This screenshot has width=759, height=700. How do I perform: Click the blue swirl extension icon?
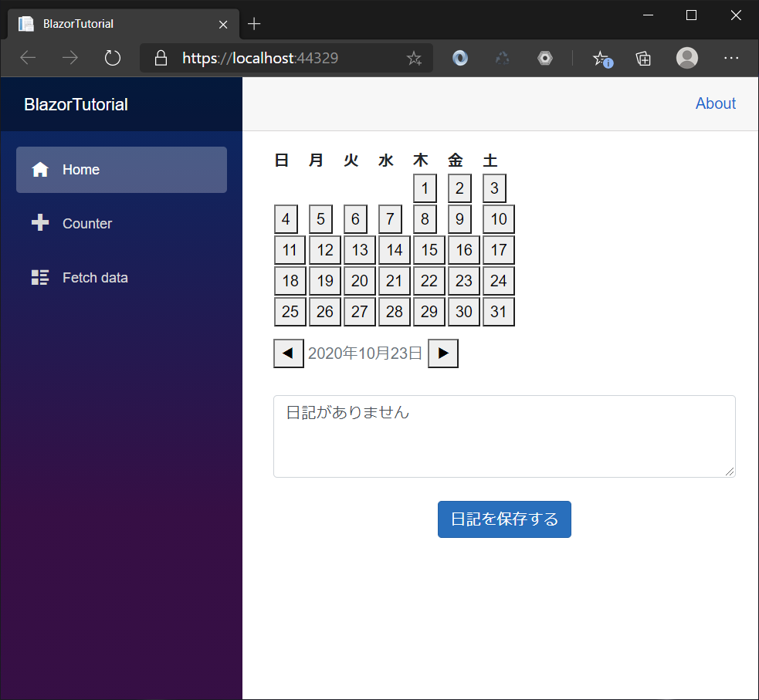(x=460, y=59)
